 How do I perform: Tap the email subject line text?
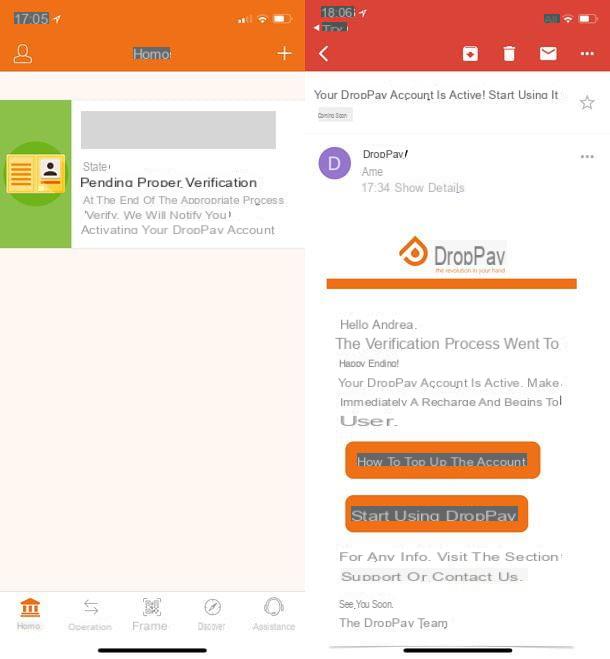pyautogui.click(x=436, y=95)
